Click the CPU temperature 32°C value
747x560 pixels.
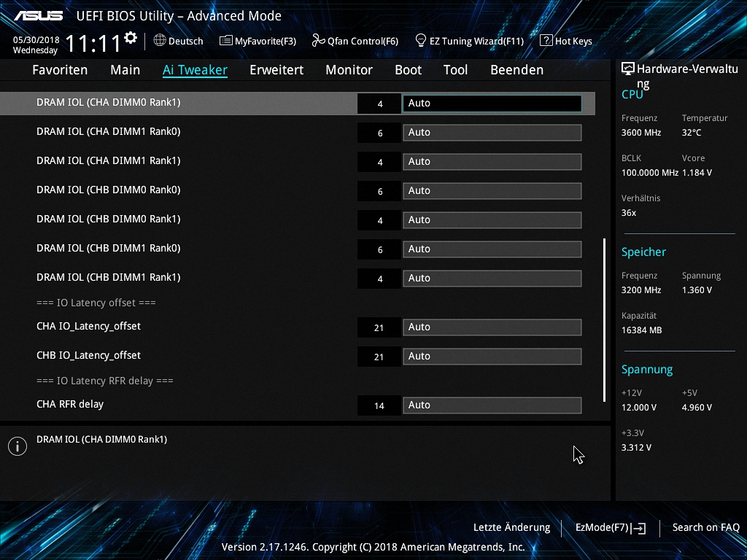[692, 133]
